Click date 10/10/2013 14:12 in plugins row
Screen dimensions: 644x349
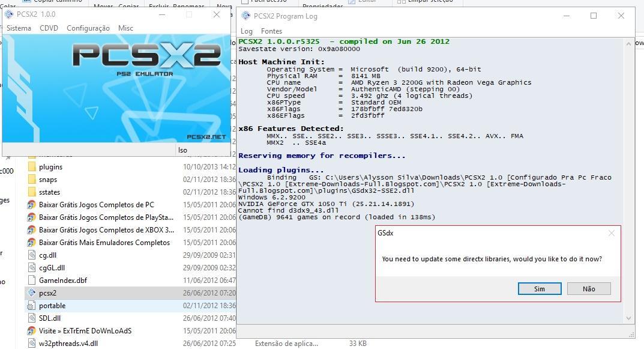pyautogui.click(x=209, y=167)
